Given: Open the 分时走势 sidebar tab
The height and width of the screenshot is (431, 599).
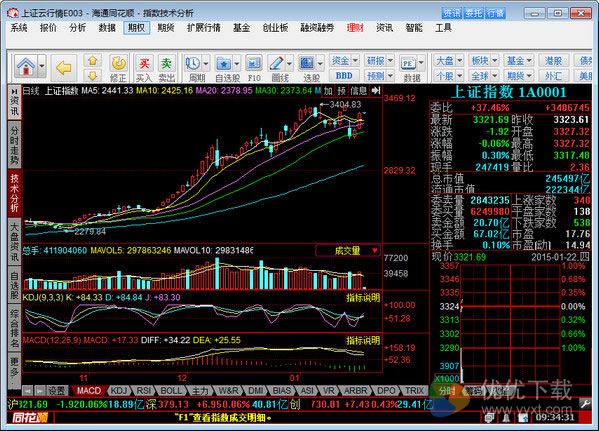Looking at the screenshot, I should tap(14, 146).
